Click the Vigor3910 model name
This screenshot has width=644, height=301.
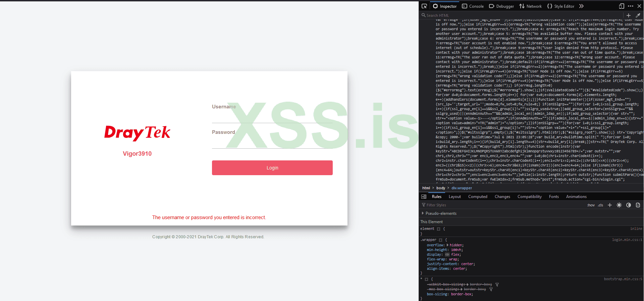point(137,154)
